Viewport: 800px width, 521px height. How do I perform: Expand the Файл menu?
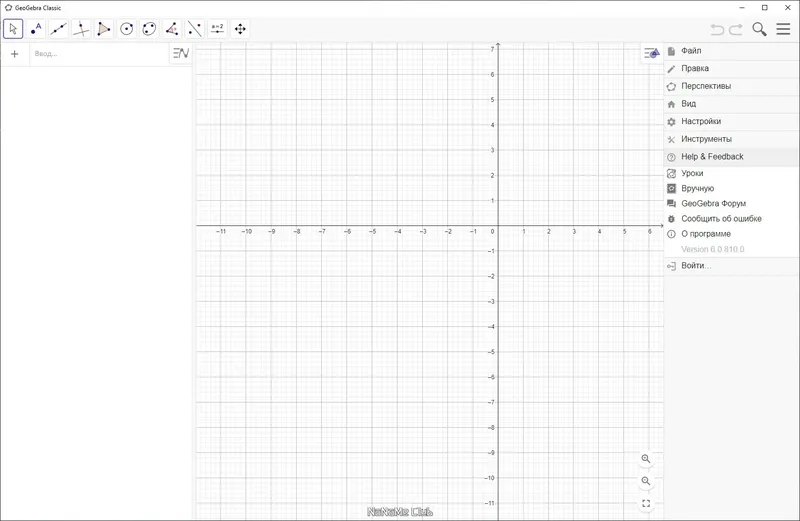[x=732, y=51]
